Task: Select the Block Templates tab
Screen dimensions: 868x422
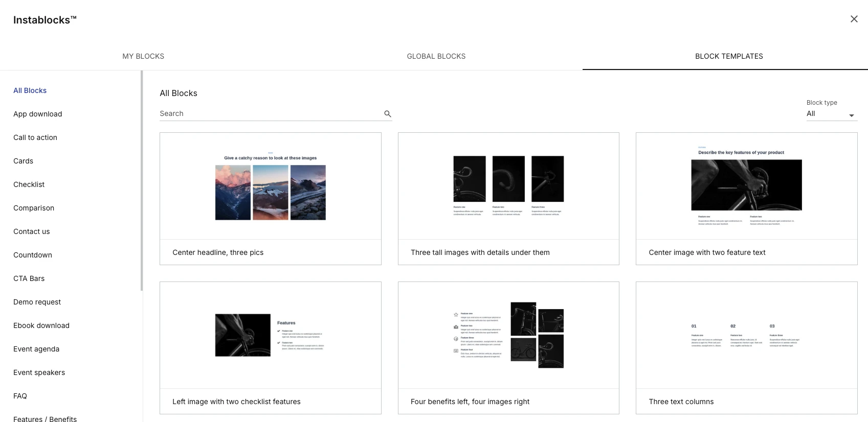Action: point(728,56)
